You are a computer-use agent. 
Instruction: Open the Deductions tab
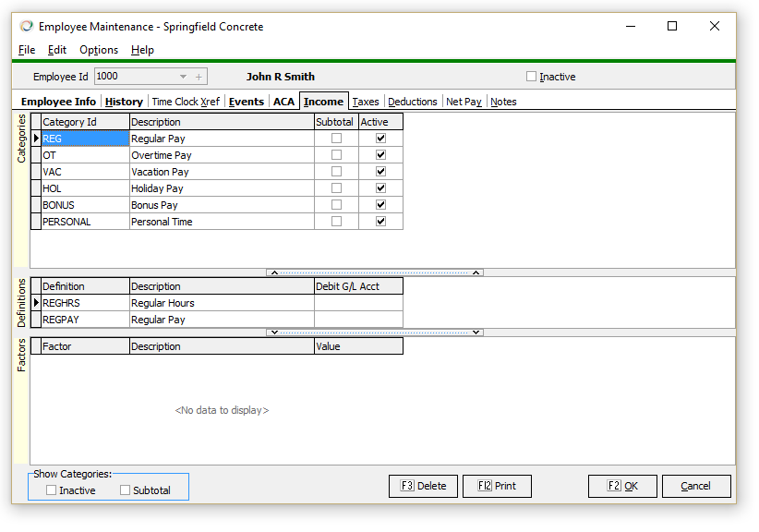click(x=413, y=102)
